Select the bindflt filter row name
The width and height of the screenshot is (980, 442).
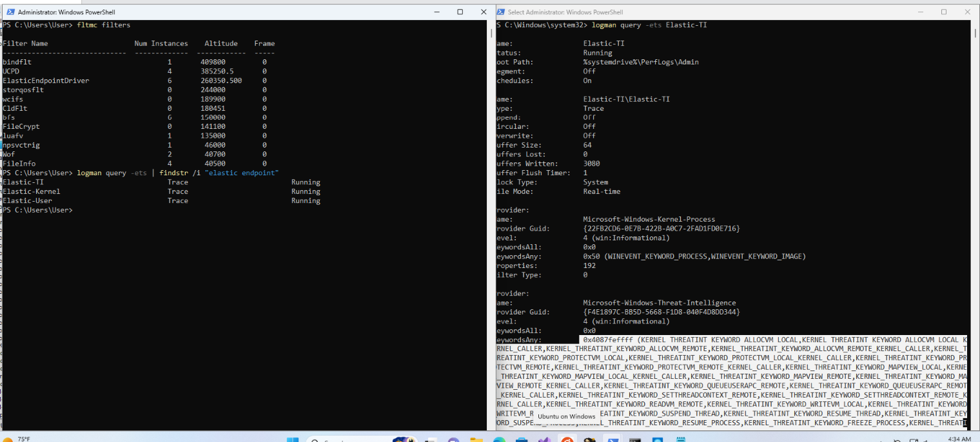click(x=17, y=62)
